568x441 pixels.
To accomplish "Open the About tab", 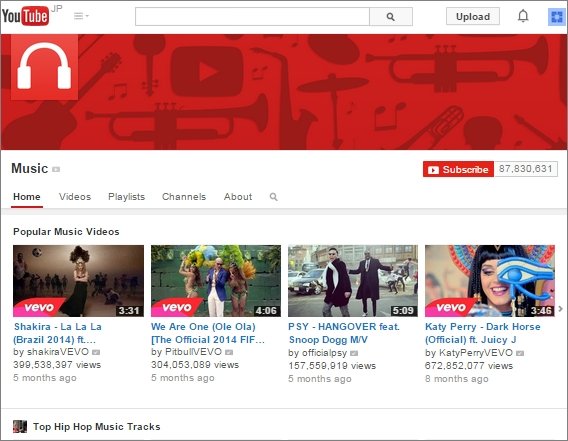I will [238, 197].
